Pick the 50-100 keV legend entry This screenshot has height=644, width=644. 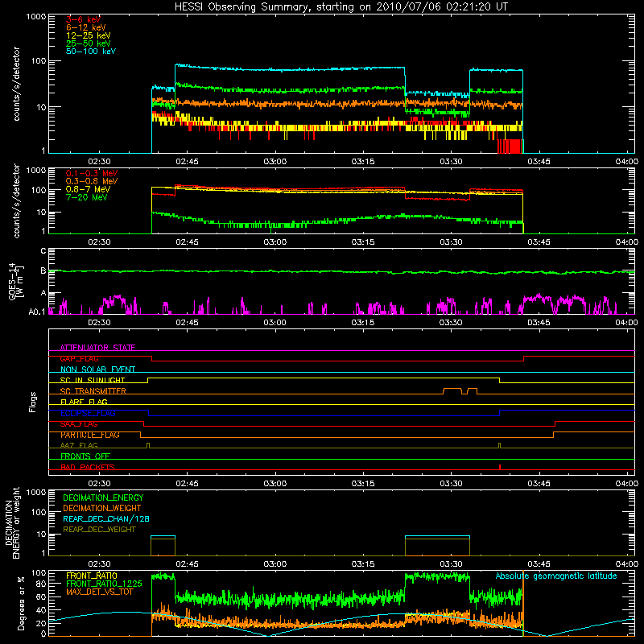91,52
